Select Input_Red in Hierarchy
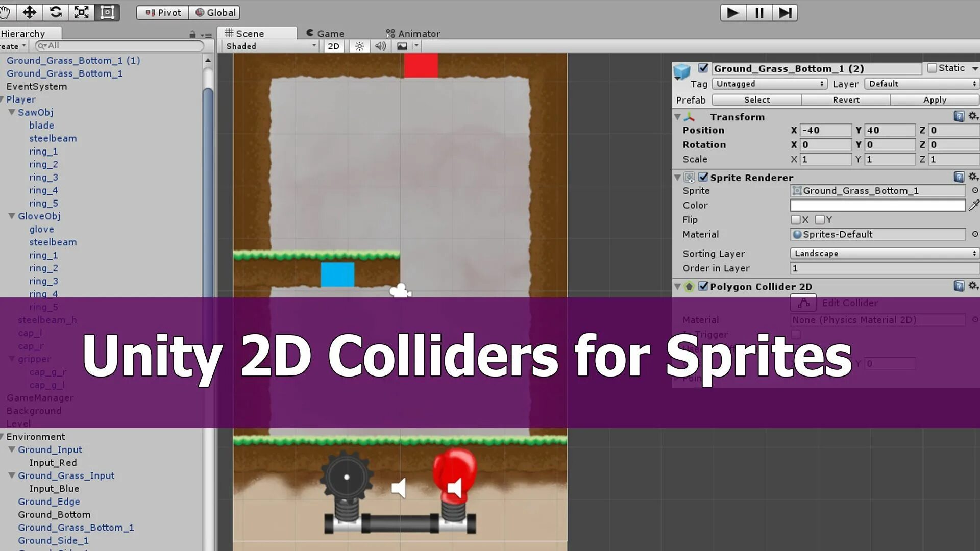This screenshot has width=980, height=551. click(x=53, y=463)
